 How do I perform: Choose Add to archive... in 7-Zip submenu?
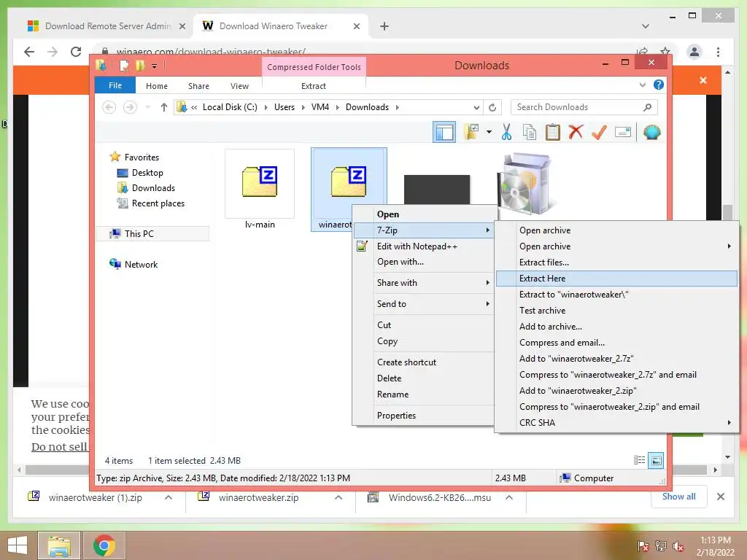(616, 327)
